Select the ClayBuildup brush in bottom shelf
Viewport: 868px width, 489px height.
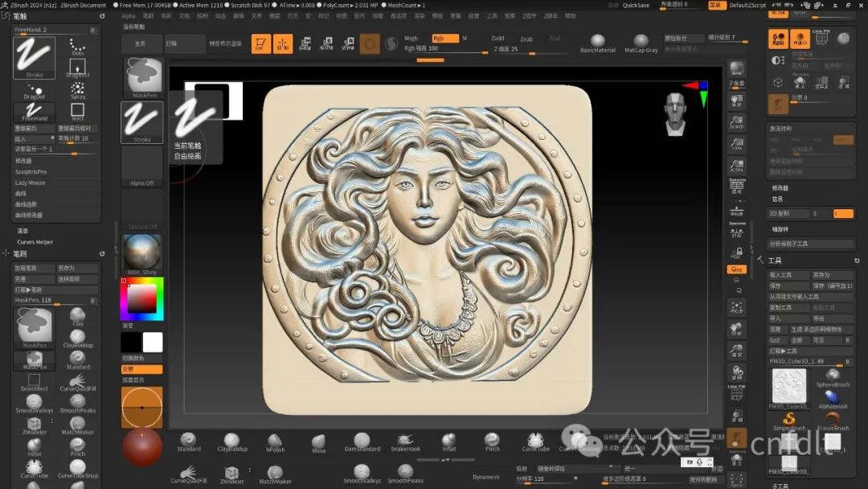point(232,442)
